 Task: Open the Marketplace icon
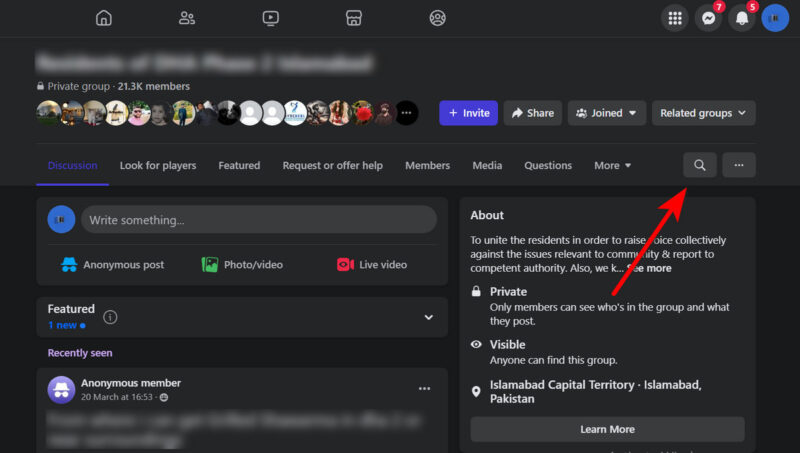click(x=354, y=18)
